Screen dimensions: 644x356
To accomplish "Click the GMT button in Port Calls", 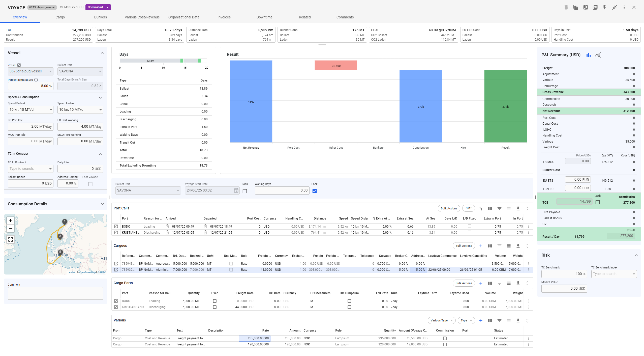I will point(469,208).
